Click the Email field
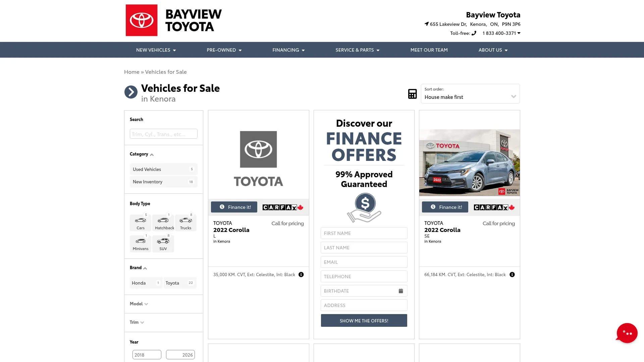 [364, 262]
